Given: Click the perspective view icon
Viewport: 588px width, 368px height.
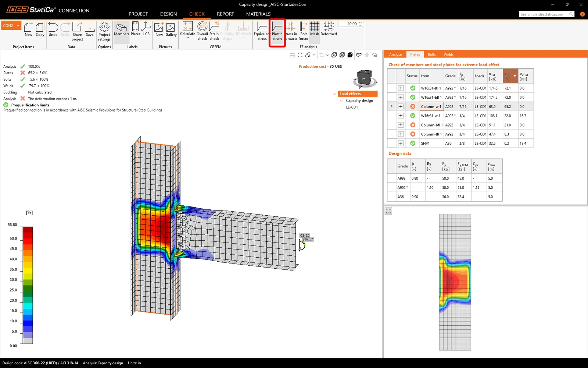Looking at the screenshot, I should click(x=359, y=55).
